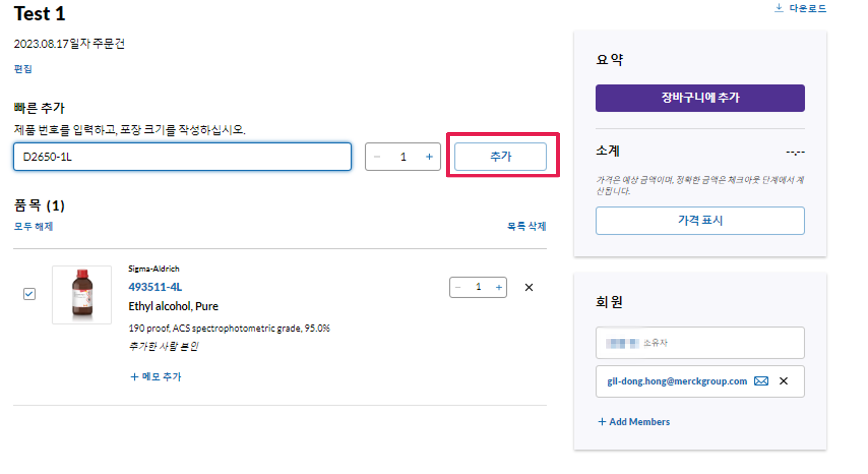Remove 493511-4L item with X icon
The image size is (868, 474).
pyautogui.click(x=529, y=287)
